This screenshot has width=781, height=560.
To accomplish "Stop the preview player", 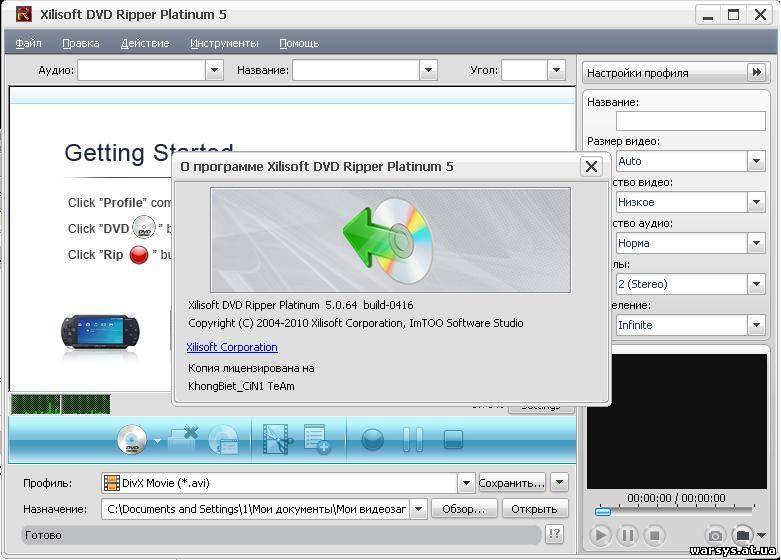I will (x=654, y=536).
